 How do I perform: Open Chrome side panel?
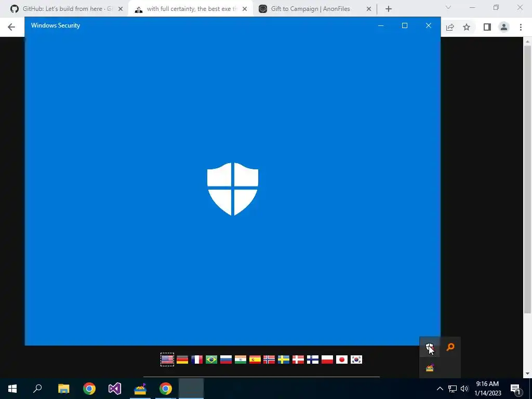click(x=487, y=27)
